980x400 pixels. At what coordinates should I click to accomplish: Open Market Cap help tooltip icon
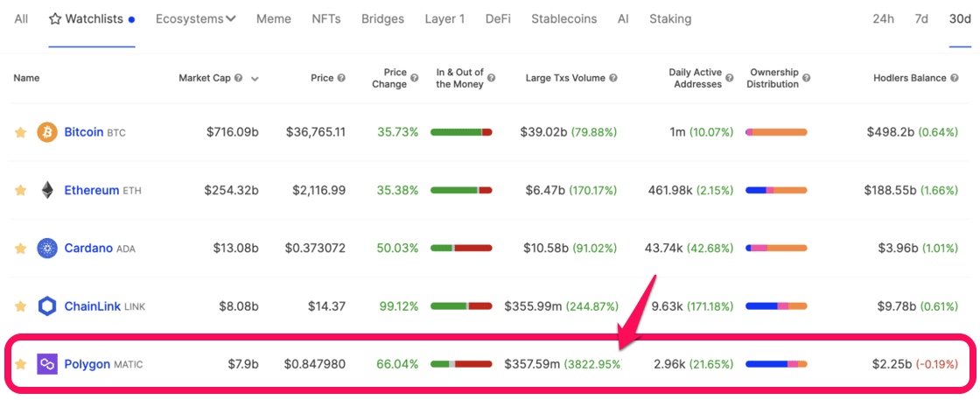click(x=239, y=78)
